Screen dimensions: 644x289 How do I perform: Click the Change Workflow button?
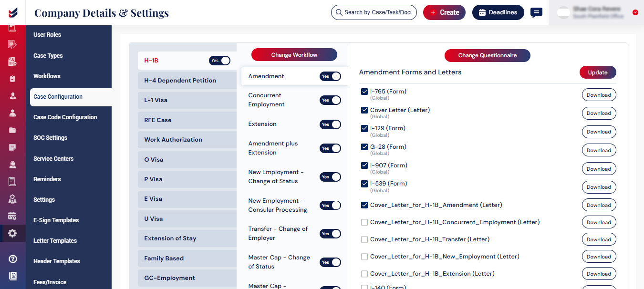[294, 55]
